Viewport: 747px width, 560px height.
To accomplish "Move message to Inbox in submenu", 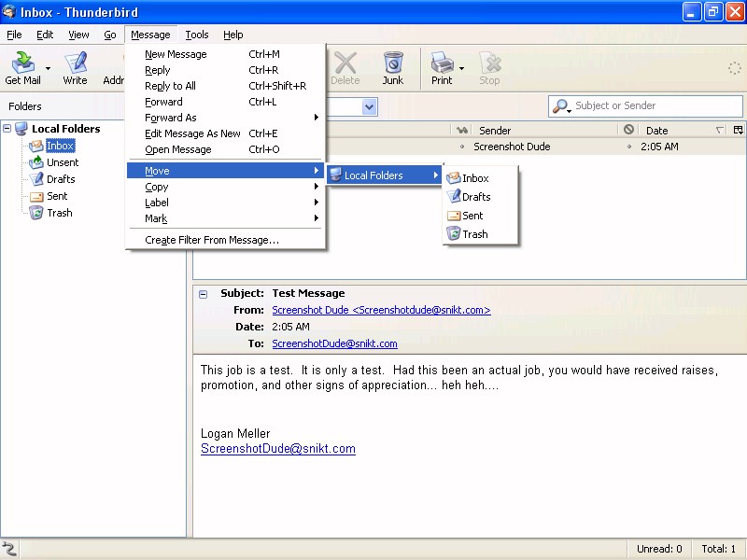I will click(480, 178).
